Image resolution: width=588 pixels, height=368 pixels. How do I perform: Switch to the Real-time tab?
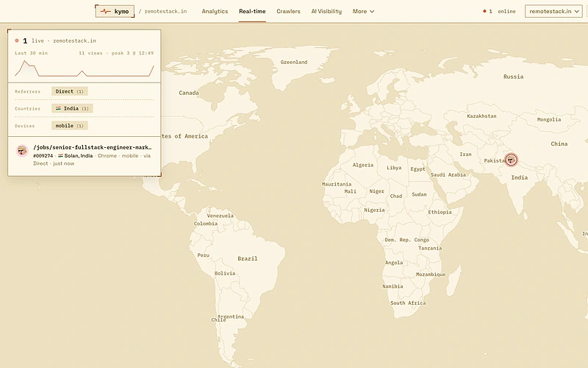coord(252,11)
